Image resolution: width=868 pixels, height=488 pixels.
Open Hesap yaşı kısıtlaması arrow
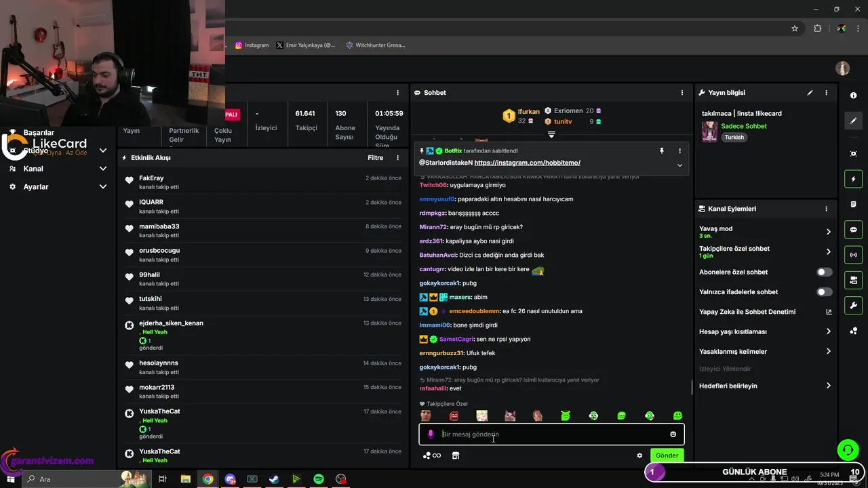pyautogui.click(x=828, y=331)
